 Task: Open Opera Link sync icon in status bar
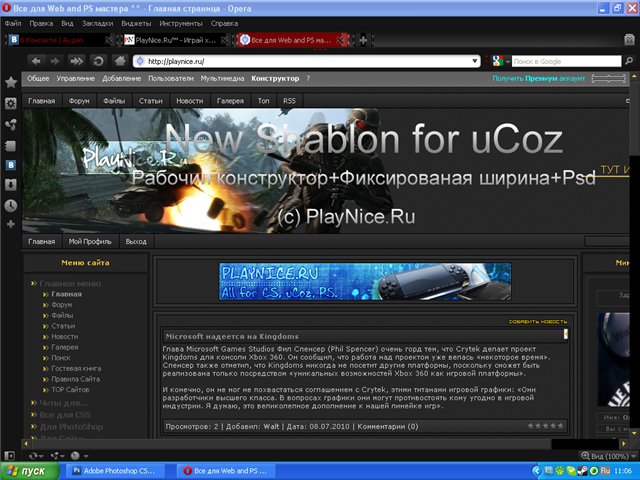pos(33,456)
